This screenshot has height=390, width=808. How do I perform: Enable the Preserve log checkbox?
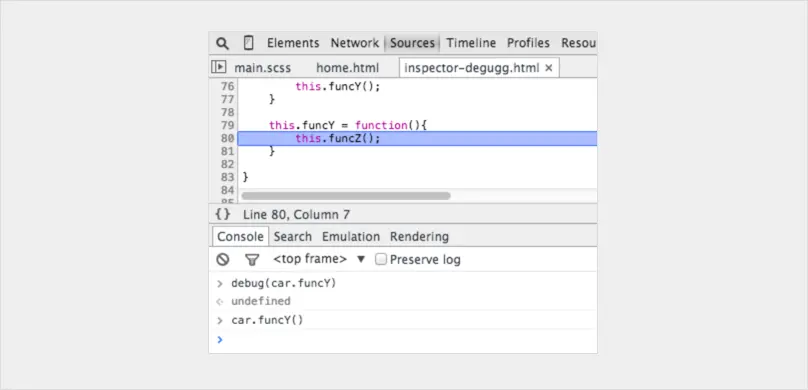(381, 259)
